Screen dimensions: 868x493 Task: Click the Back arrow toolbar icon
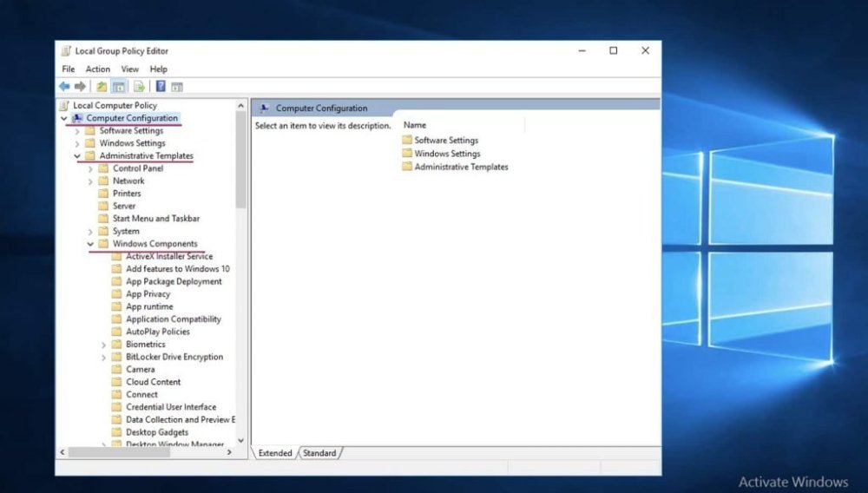[x=64, y=86]
